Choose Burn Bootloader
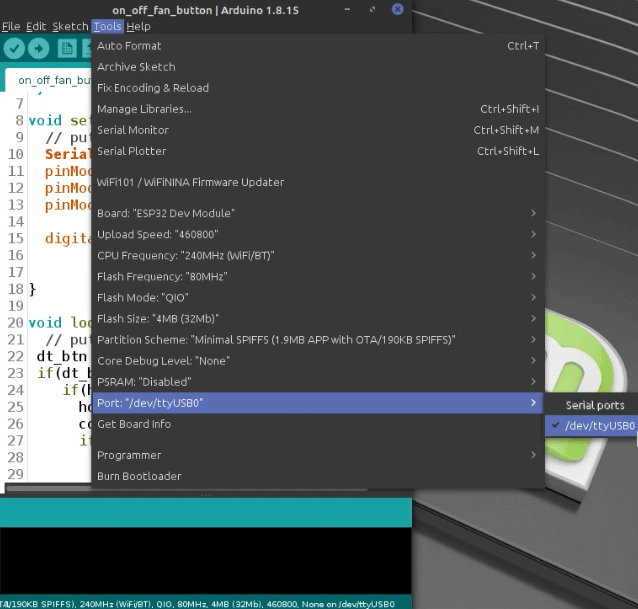This screenshot has height=609, width=638. point(318,476)
